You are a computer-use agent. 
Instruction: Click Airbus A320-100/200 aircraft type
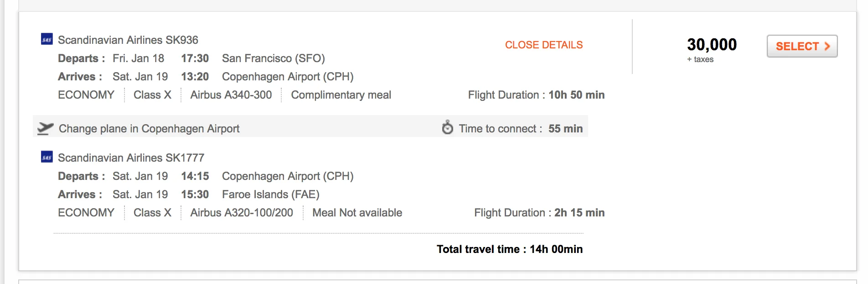coord(242,213)
